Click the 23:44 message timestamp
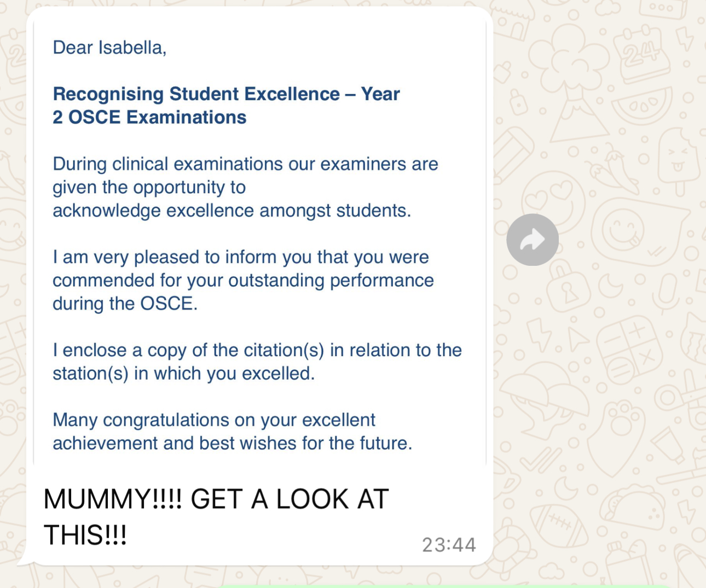Image resolution: width=706 pixels, height=588 pixels. coord(449,545)
